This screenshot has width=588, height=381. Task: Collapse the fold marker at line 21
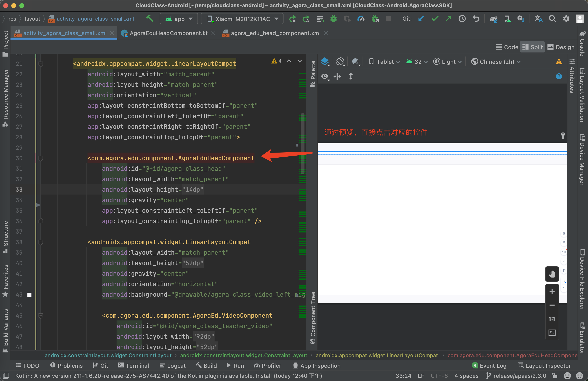[41, 64]
